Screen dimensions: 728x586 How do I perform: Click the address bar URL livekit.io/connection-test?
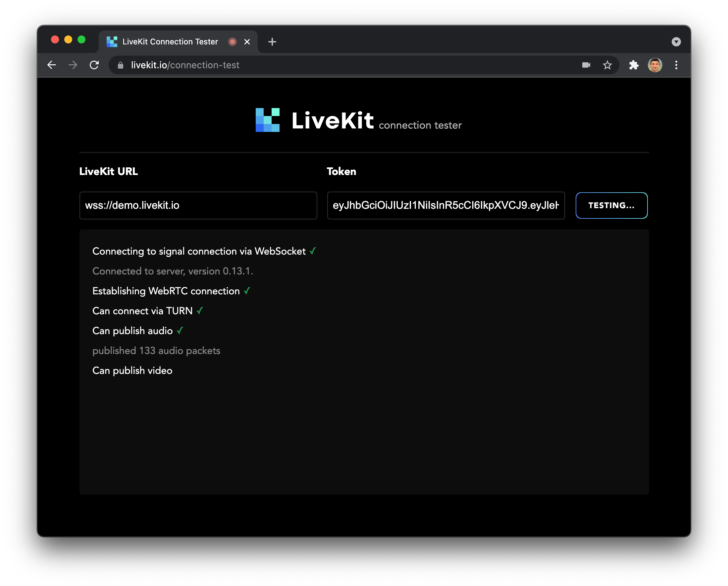coord(185,65)
